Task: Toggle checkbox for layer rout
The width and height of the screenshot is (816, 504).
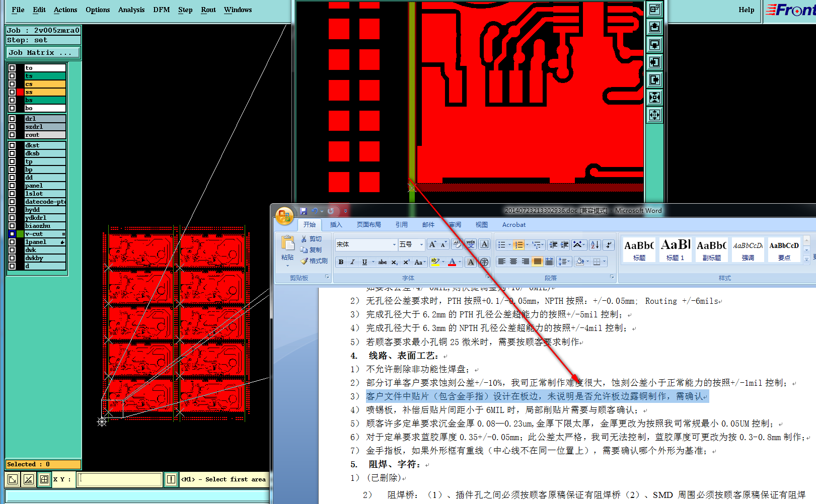Action: point(12,135)
